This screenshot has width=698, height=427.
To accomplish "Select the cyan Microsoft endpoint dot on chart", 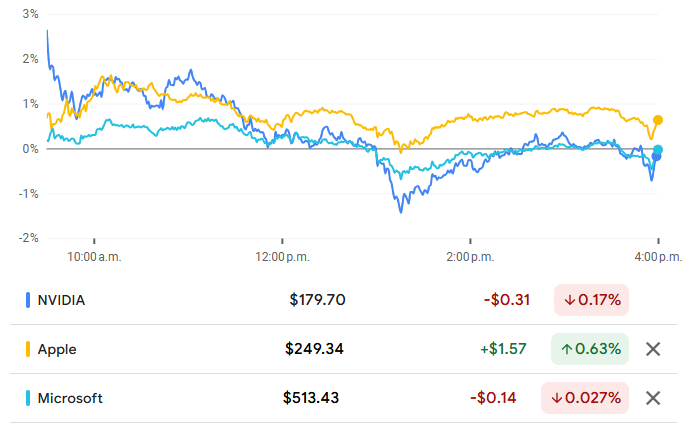I will pyautogui.click(x=658, y=150).
